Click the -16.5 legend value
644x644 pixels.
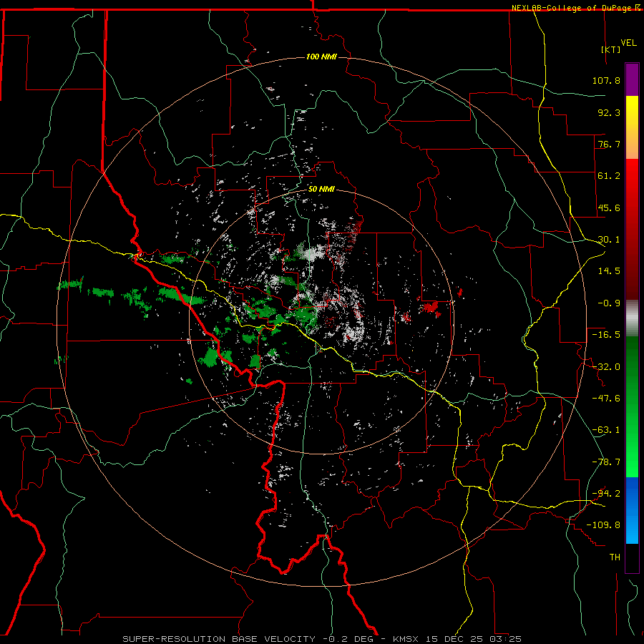pos(606,335)
